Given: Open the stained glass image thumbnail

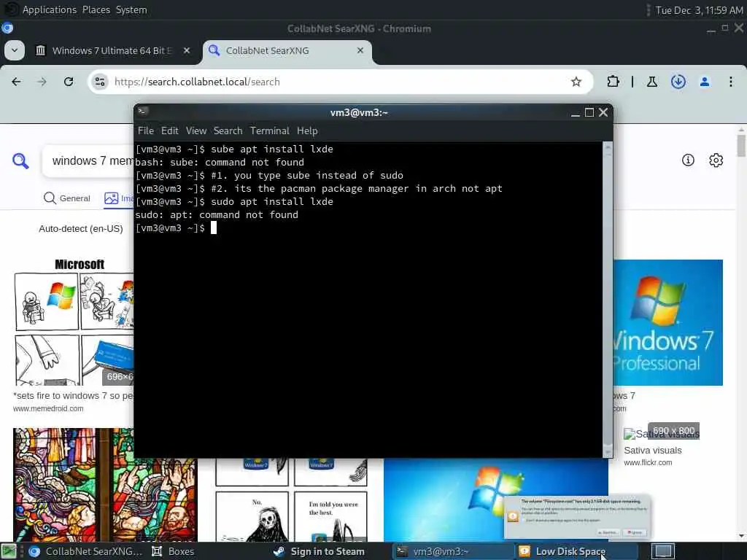Looking at the screenshot, I should click(x=105, y=485).
